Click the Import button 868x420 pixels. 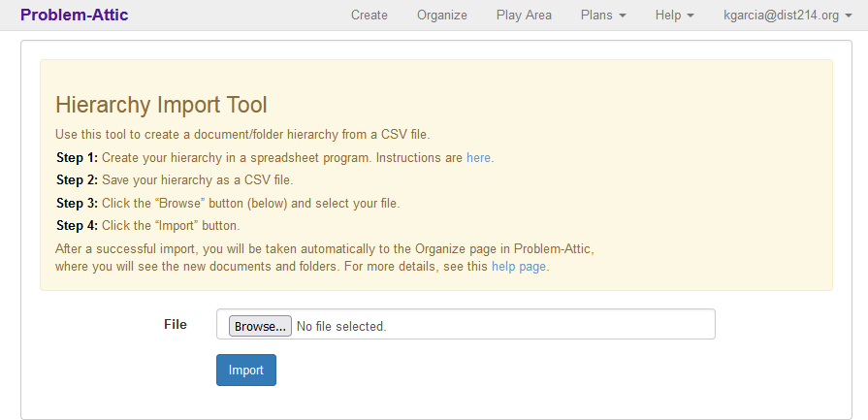click(245, 370)
